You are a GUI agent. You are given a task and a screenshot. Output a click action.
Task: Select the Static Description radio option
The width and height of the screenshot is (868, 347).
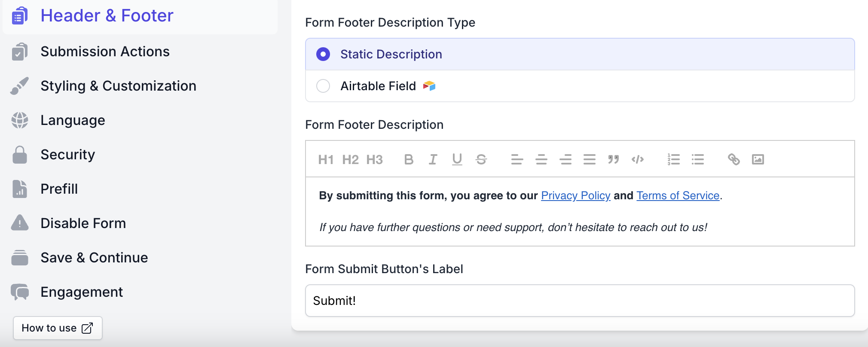(x=323, y=54)
